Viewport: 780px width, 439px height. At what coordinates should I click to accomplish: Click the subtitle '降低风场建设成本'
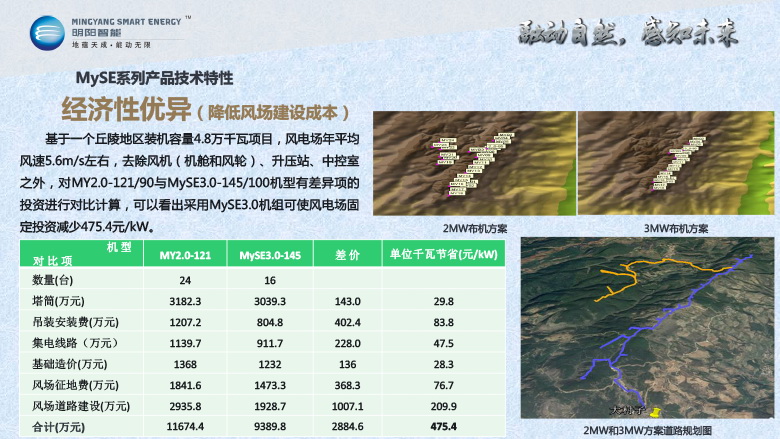(273, 113)
